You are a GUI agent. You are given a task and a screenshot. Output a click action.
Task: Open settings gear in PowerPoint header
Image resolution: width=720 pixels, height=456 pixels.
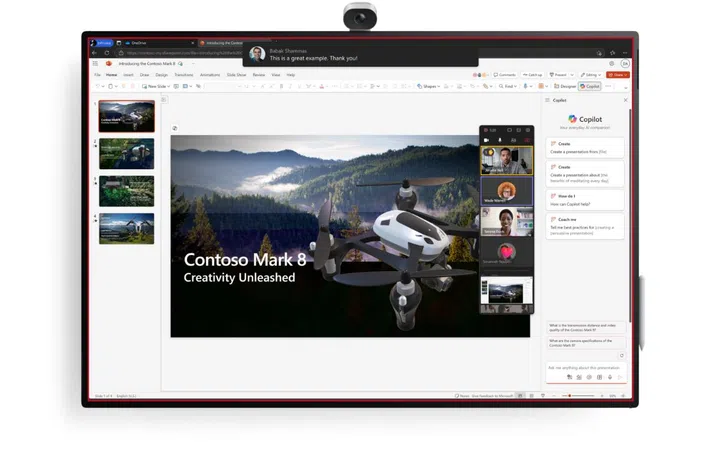coord(612,64)
